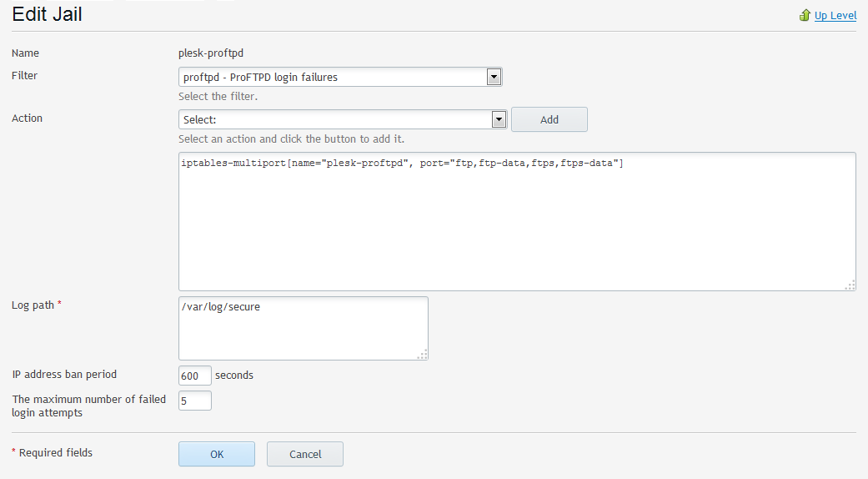Click the Log path box resize grip
The height and width of the screenshot is (479, 868).
click(422, 354)
